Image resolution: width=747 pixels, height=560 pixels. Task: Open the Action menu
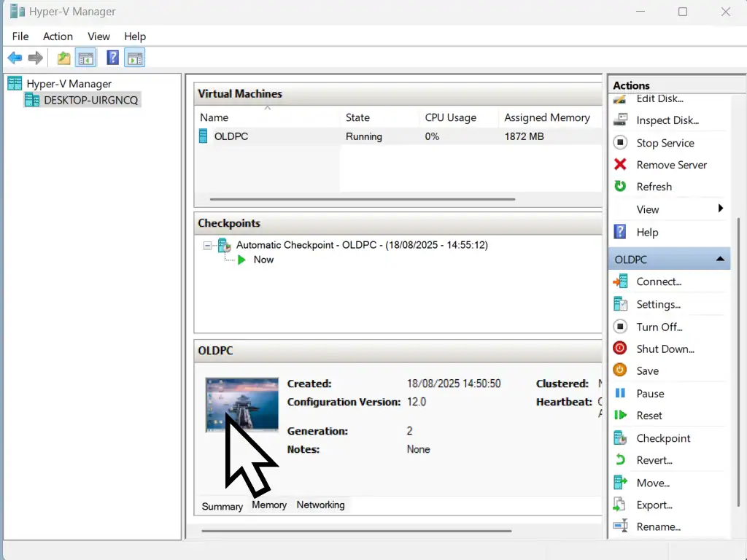[58, 36]
